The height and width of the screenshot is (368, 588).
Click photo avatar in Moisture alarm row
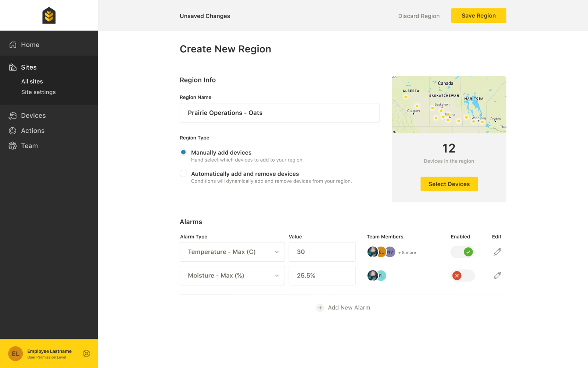pyautogui.click(x=373, y=276)
